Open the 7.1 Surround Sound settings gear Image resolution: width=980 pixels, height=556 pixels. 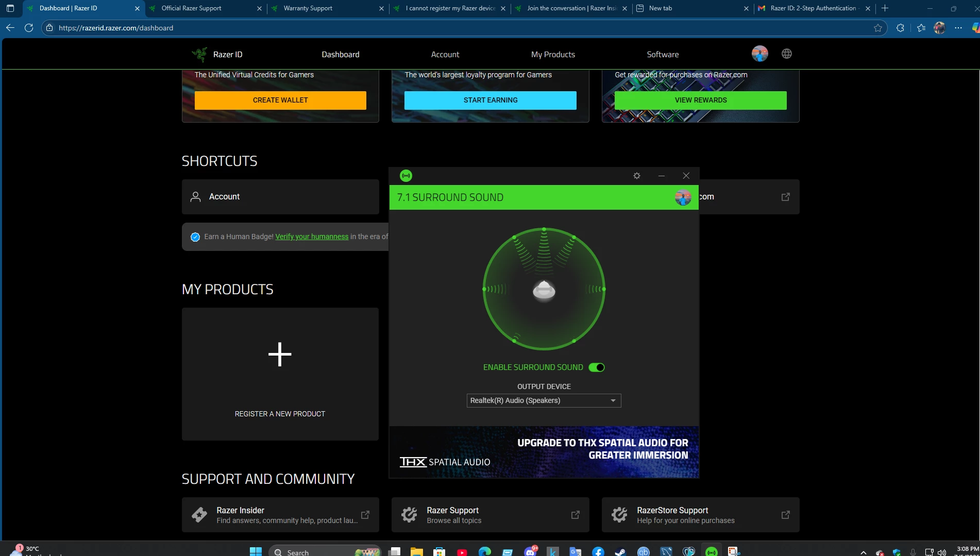click(x=637, y=176)
